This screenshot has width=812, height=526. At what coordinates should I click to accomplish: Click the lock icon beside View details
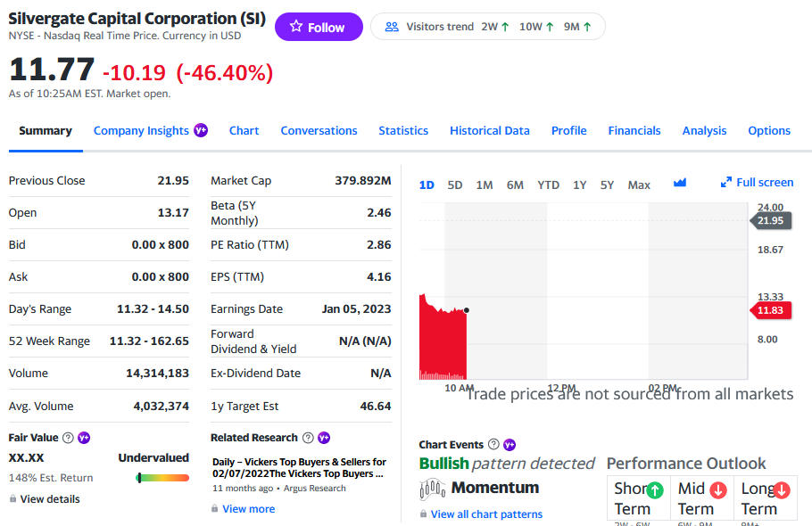(13, 498)
